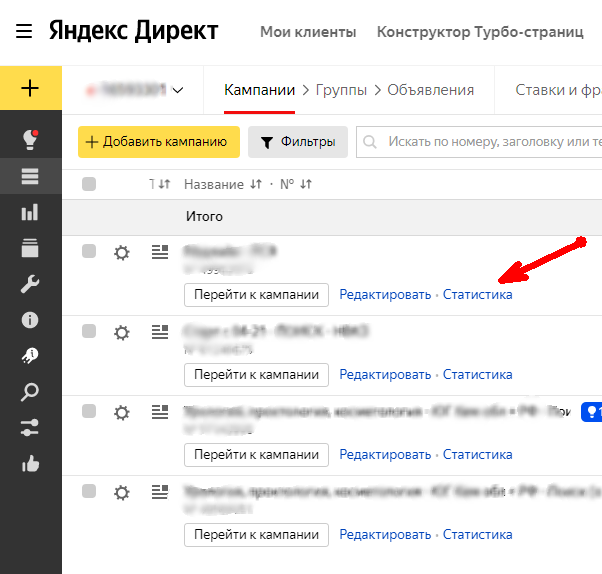602x574 pixels.
Task: Switch to Объявления tab
Action: click(430, 90)
